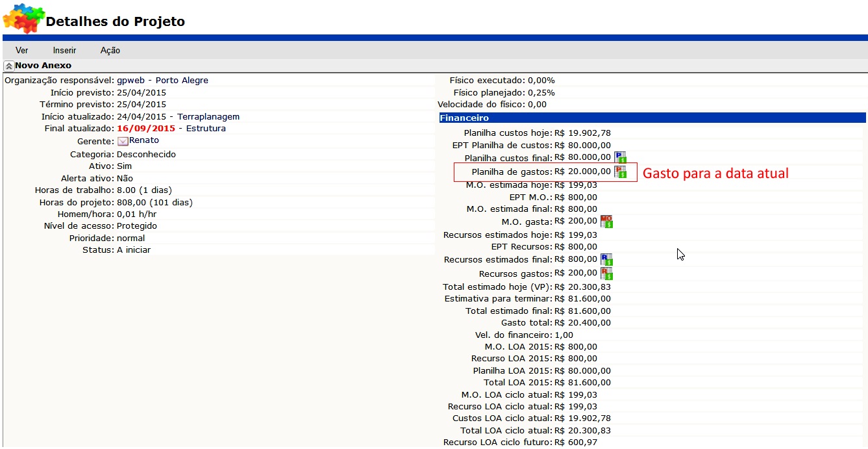Open the Inserir menu
This screenshot has height=449, width=868.
(64, 51)
